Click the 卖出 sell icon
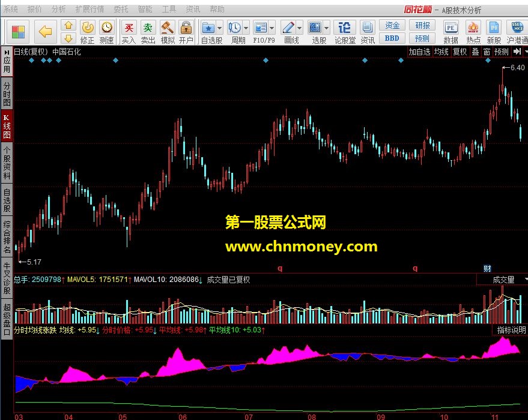This screenshot has height=420, width=528. [x=148, y=32]
